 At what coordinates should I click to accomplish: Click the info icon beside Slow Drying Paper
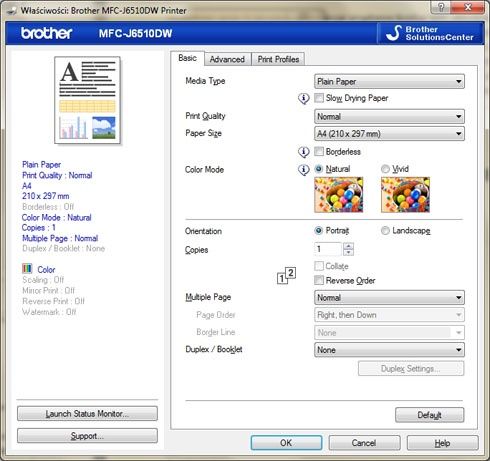[303, 98]
